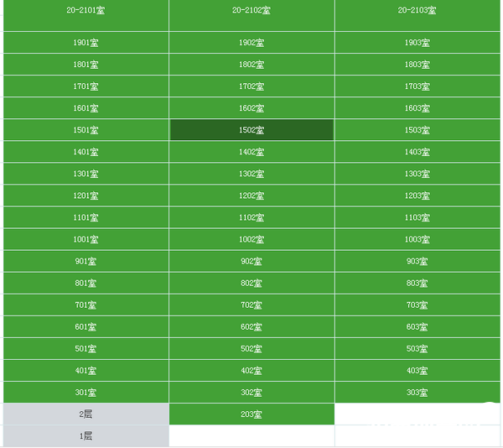The image size is (503, 448).
Task: Click the highlighted 1502室 cell
Action: tap(251, 130)
